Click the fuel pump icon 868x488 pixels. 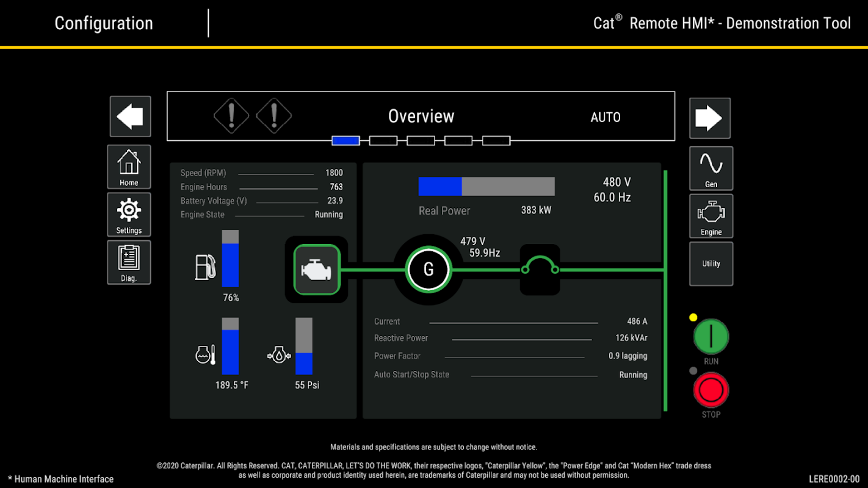point(205,267)
